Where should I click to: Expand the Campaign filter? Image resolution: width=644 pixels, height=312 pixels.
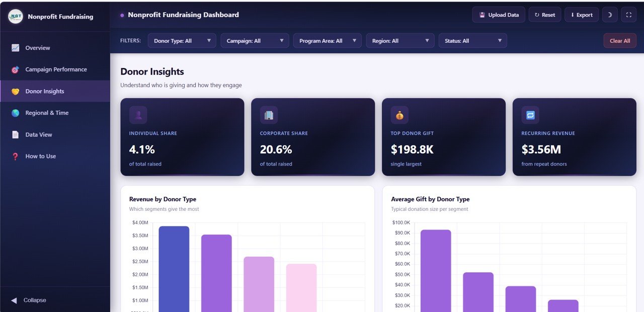[x=255, y=40]
